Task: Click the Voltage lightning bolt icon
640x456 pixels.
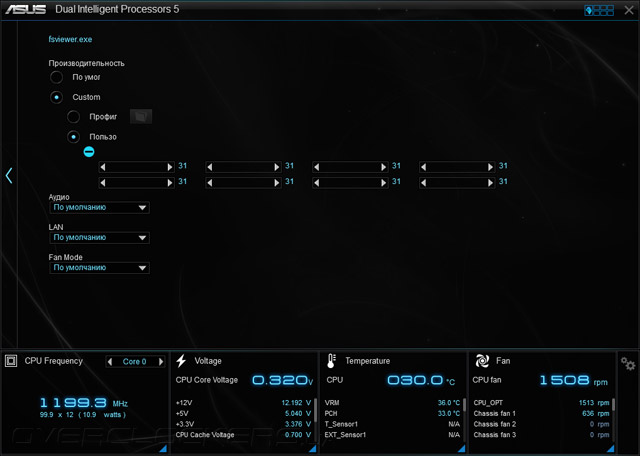Action: click(x=181, y=361)
